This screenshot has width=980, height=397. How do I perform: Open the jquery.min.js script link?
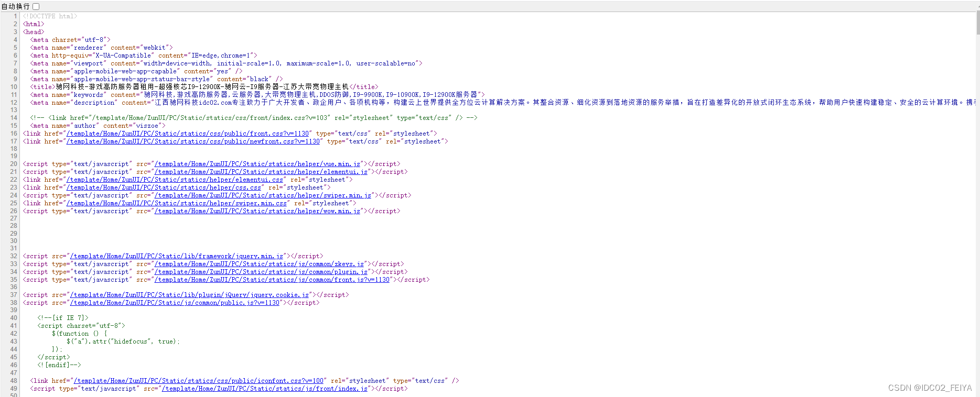[x=177, y=256]
